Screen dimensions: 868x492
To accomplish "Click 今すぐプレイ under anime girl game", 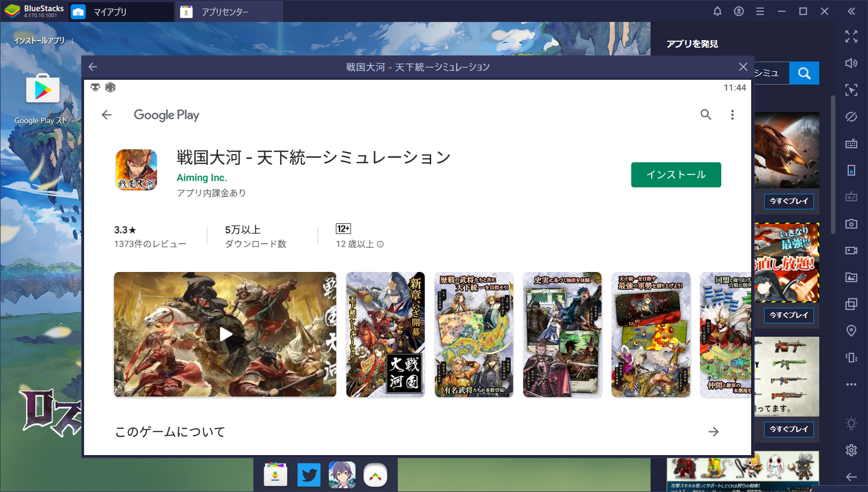I will 789,315.
